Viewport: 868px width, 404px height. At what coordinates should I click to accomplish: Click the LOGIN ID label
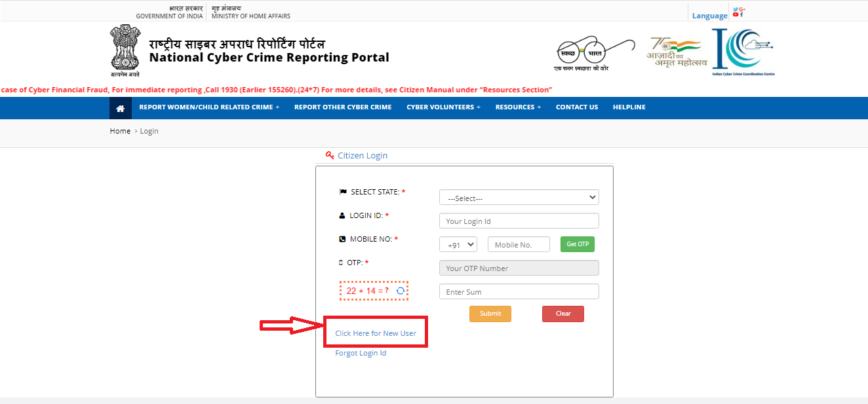[x=366, y=215]
